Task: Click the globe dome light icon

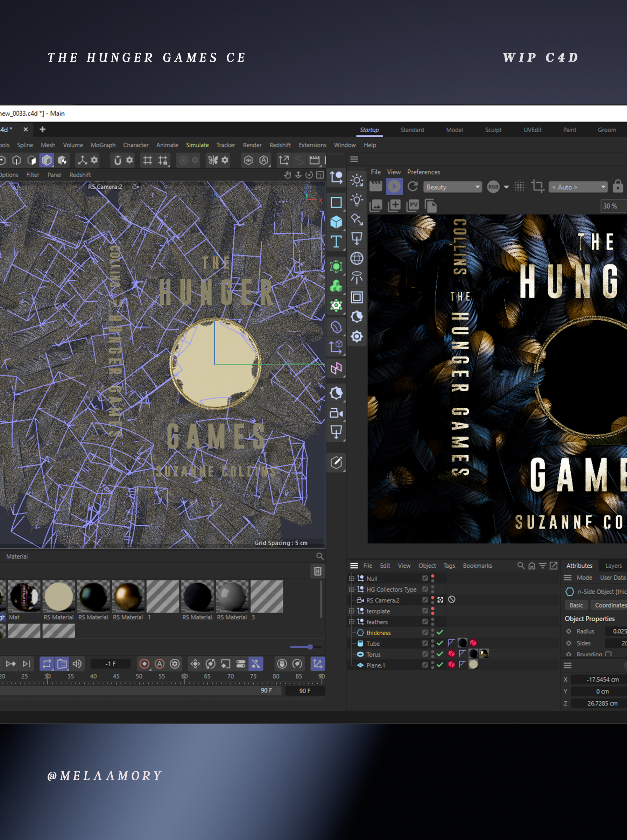Action: (357, 259)
